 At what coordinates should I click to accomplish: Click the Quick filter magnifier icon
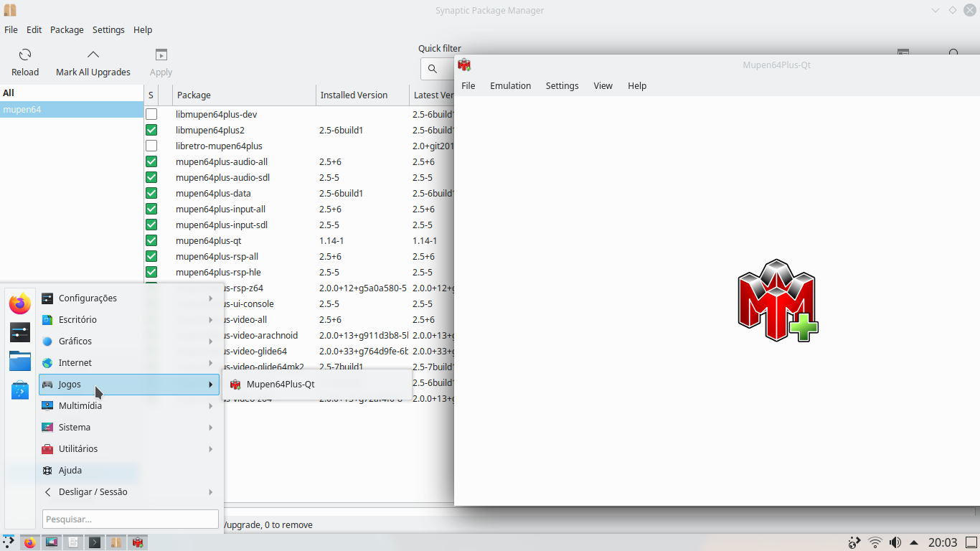[433, 69]
